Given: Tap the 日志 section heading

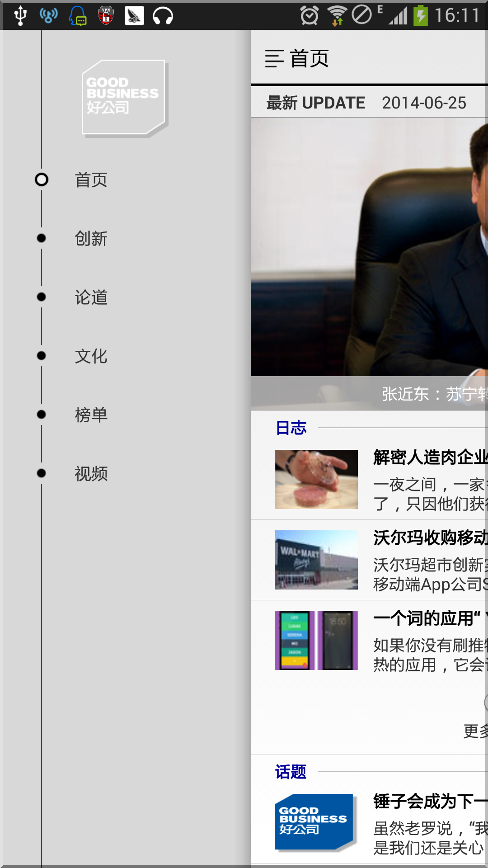Looking at the screenshot, I should click(291, 428).
